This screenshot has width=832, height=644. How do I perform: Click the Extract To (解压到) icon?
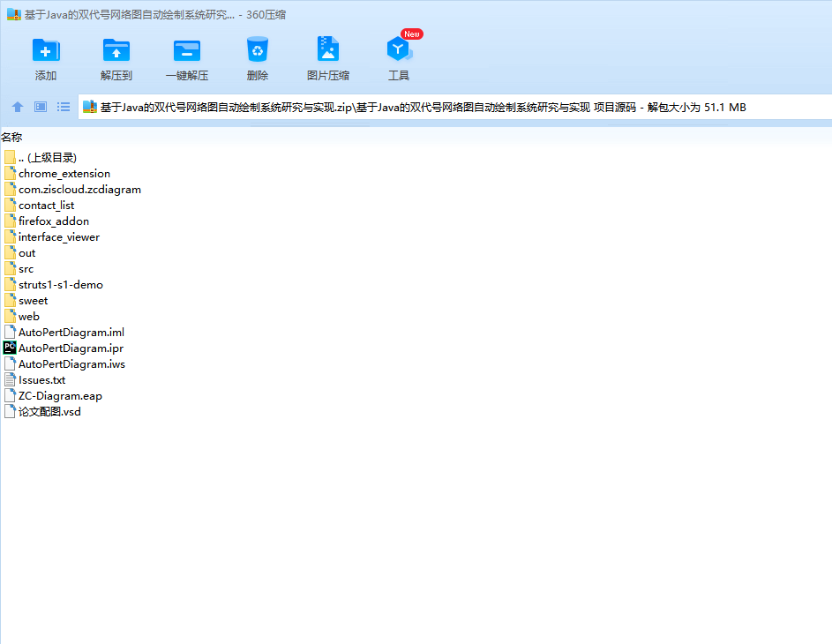(116, 50)
